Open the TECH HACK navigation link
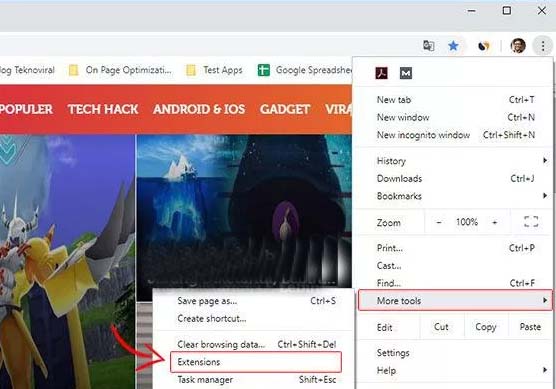Image resolution: width=556 pixels, height=389 pixels. pyautogui.click(x=103, y=109)
